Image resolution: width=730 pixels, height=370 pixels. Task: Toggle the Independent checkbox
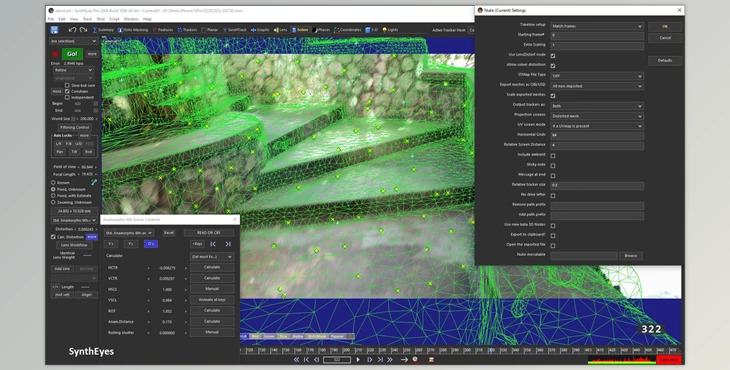tap(67, 97)
